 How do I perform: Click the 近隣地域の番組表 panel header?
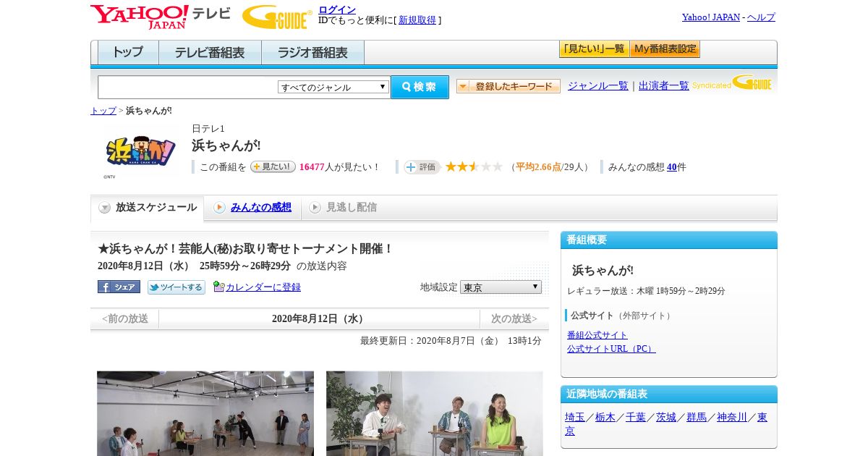click(x=669, y=394)
